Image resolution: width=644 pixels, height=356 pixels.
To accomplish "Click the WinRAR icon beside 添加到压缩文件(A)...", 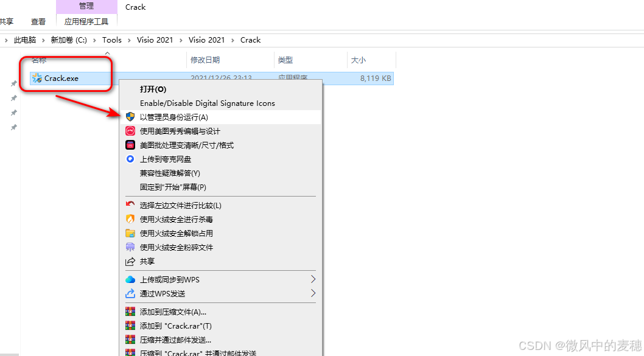I will (x=130, y=312).
